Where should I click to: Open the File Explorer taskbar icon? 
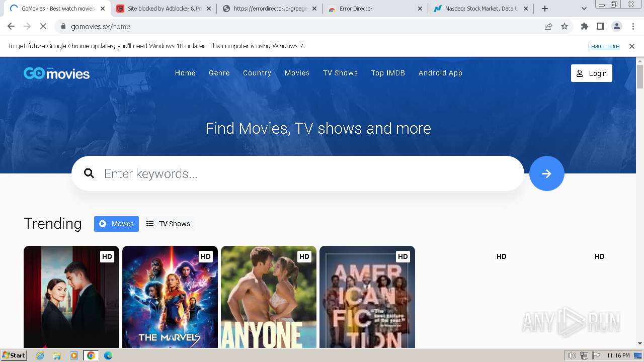pyautogui.click(x=57, y=355)
